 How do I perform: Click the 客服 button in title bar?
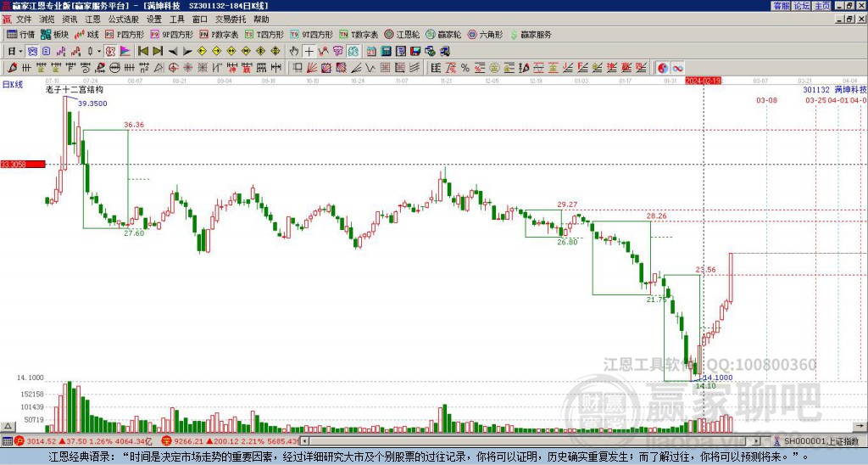(x=781, y=6)
